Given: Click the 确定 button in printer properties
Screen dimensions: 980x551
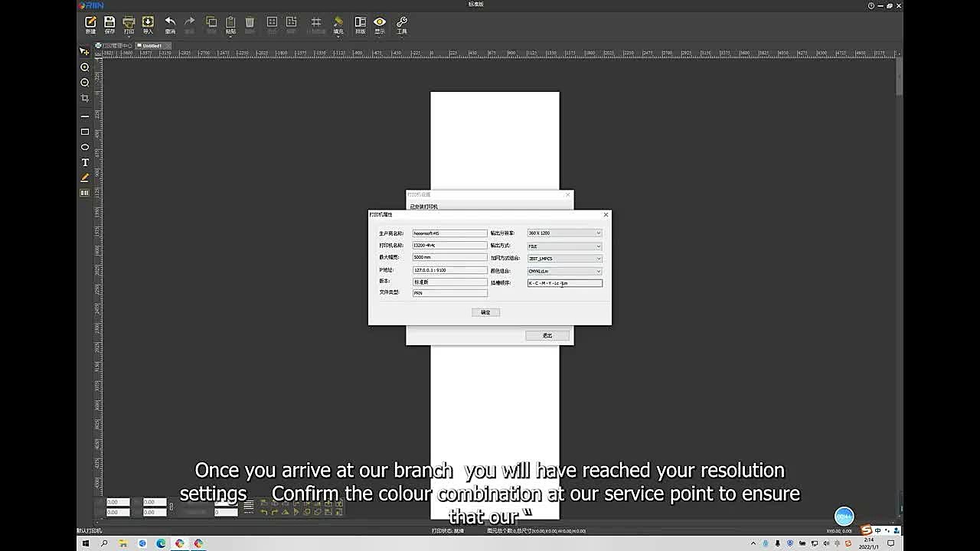Looking at the screenshot, I should click(x=485, y=312).
